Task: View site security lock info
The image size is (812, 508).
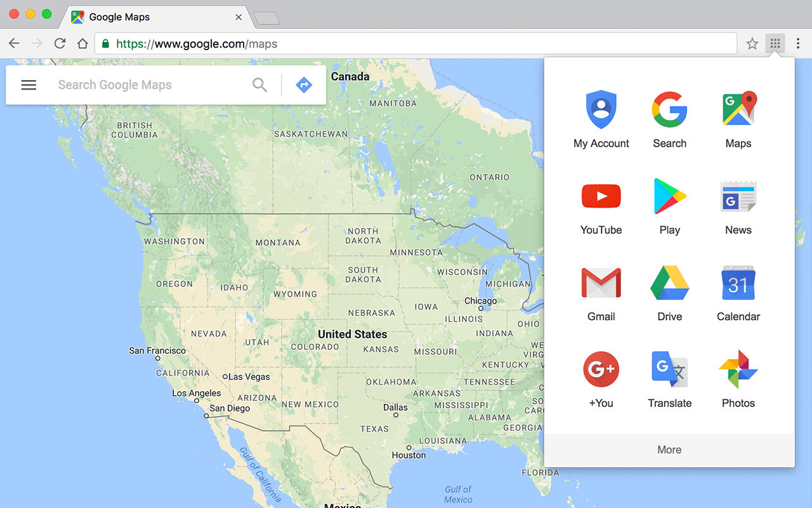Action: coord(105,44)
